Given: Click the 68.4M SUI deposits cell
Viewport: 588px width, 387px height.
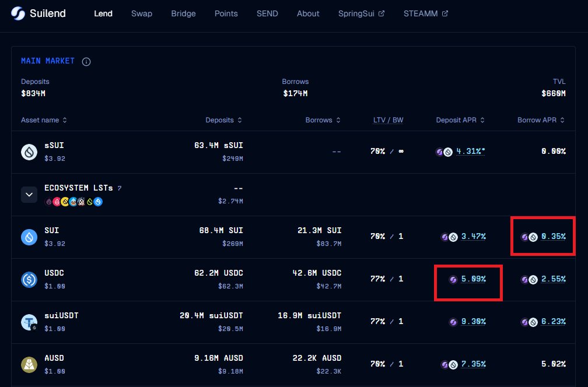Looking at the screenshot, I should 221,230.
